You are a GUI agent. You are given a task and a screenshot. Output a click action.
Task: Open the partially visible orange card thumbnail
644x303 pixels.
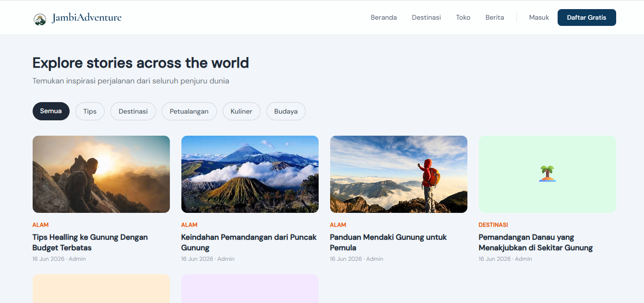click(101, 289)
